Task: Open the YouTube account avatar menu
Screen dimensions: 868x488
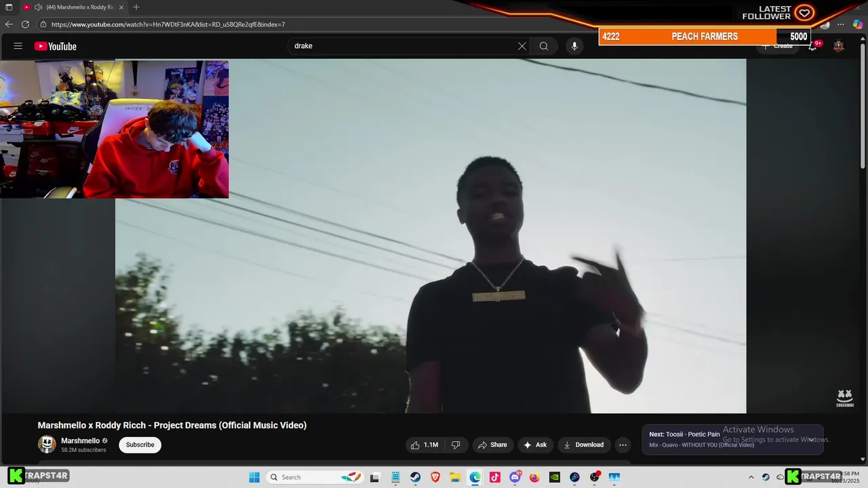Action: pyautogui.click(x=839, y=46)
